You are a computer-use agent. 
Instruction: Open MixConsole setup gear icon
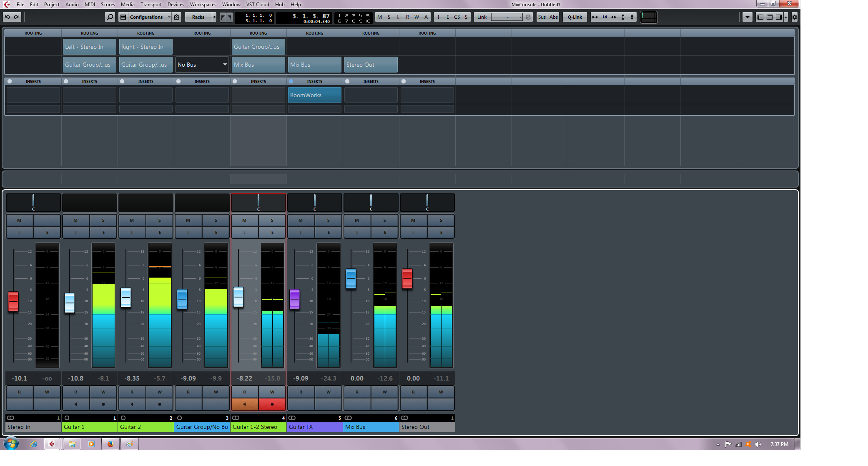tap(794, 17)
